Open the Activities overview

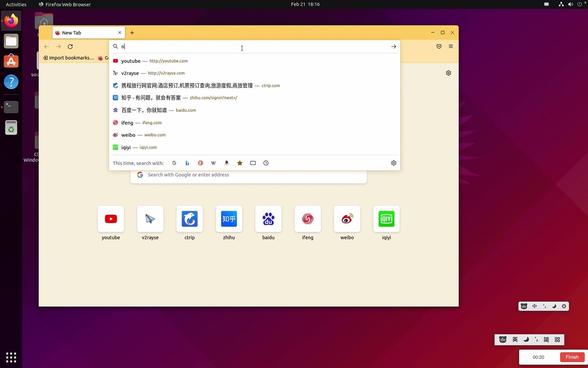[16, 4]
